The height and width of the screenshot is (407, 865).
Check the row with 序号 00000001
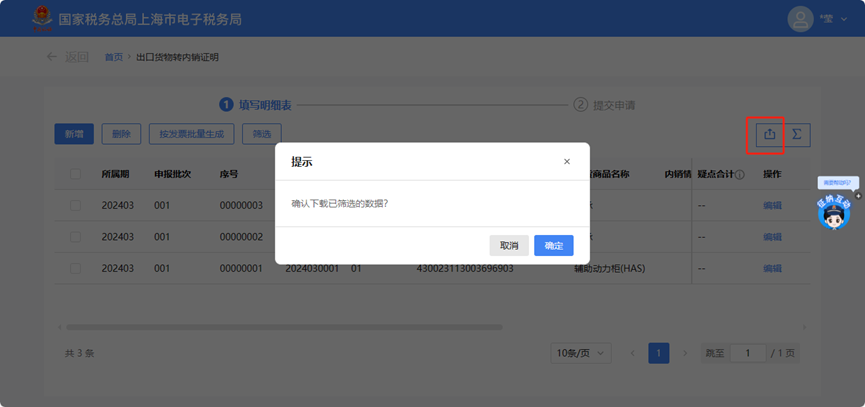tap(76, 268)
